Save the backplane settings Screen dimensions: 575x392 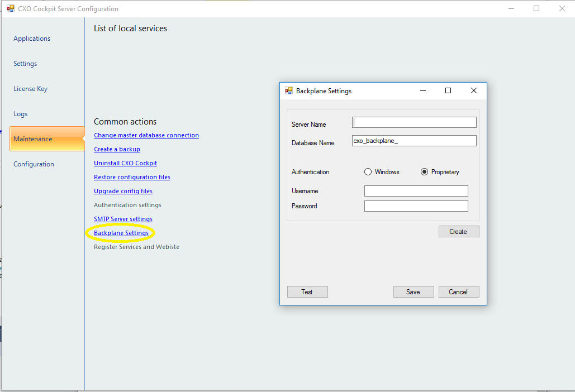point(414,292)
